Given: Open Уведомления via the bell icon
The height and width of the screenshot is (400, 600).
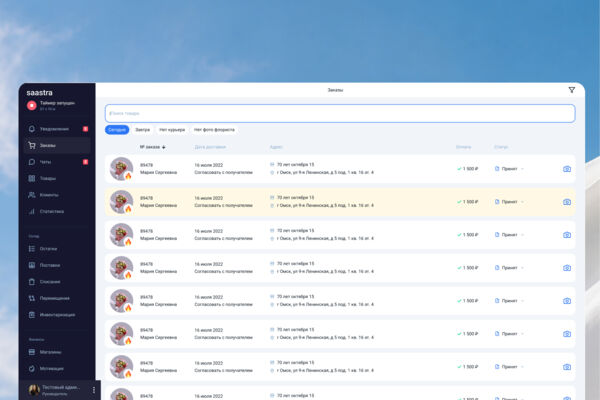Looking at the screenshot, I should click(x=32, y=129).
